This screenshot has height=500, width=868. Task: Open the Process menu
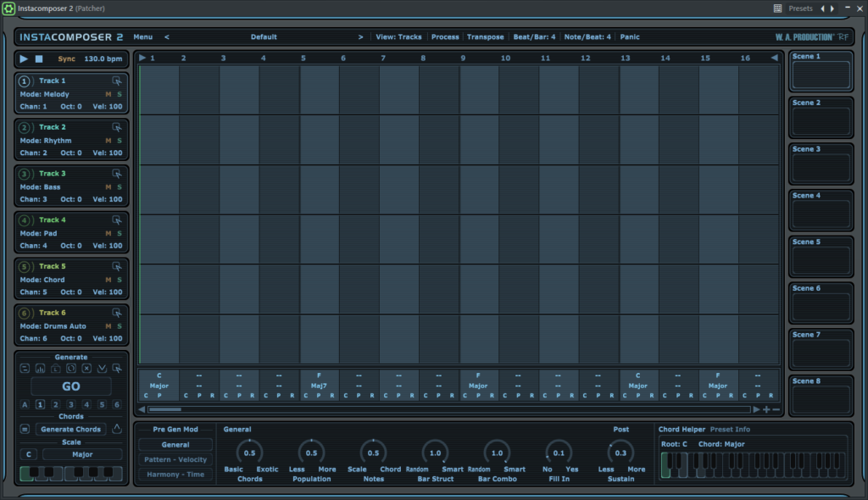click(445, 37)
